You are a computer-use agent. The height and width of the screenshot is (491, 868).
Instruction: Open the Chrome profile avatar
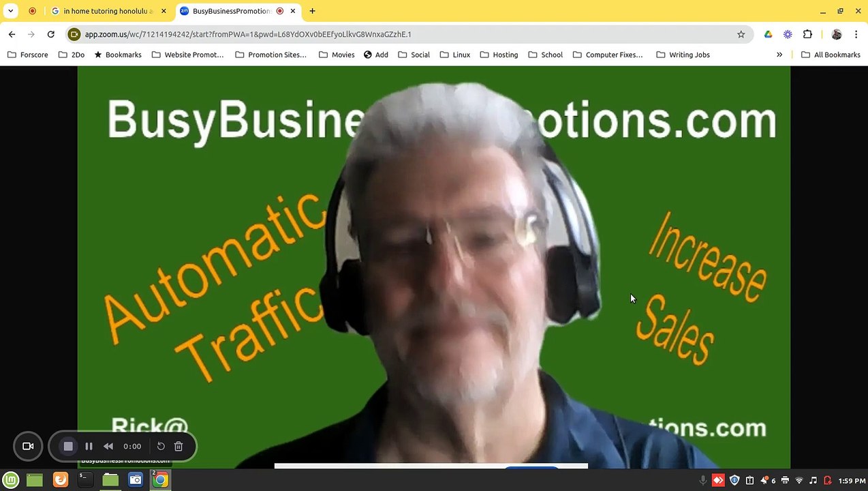pos(837,34)
